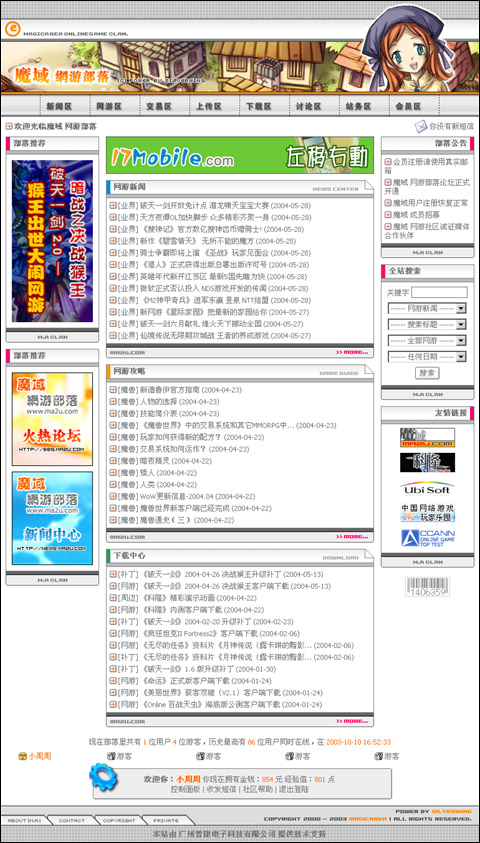Click the Ubi Soft partner logo
Viewport: 480px width, 843px height.
pyautogui.click(x=427, y=488)
